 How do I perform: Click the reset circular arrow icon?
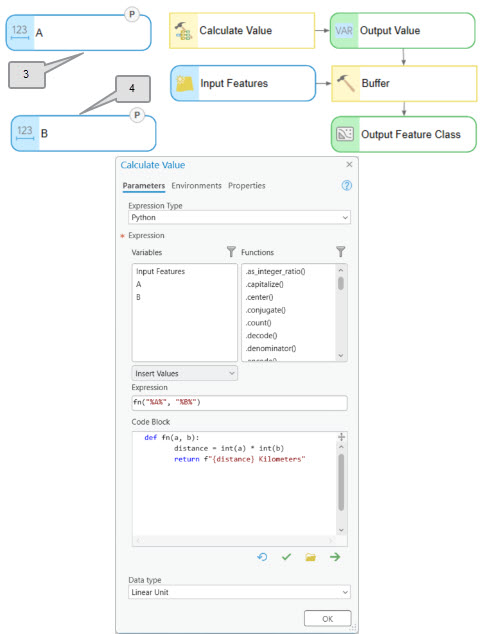[x=262, y=557]
